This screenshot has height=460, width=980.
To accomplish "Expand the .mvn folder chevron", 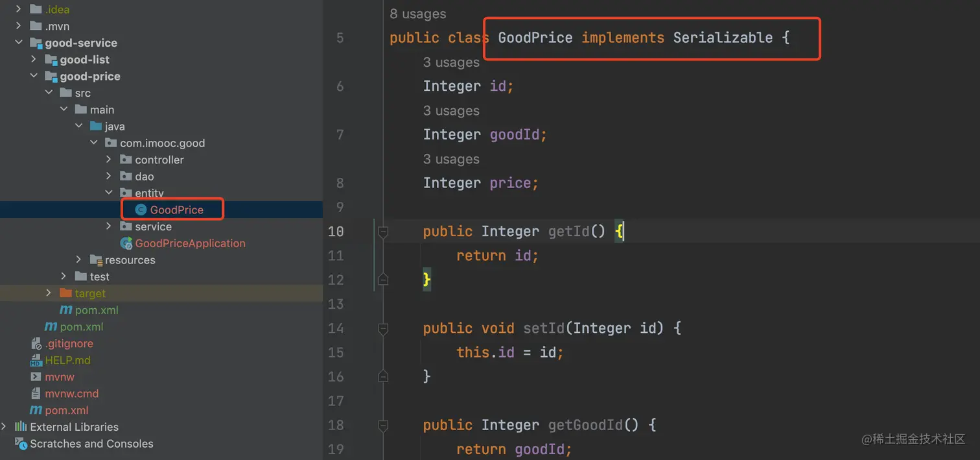I will (18, 26).
